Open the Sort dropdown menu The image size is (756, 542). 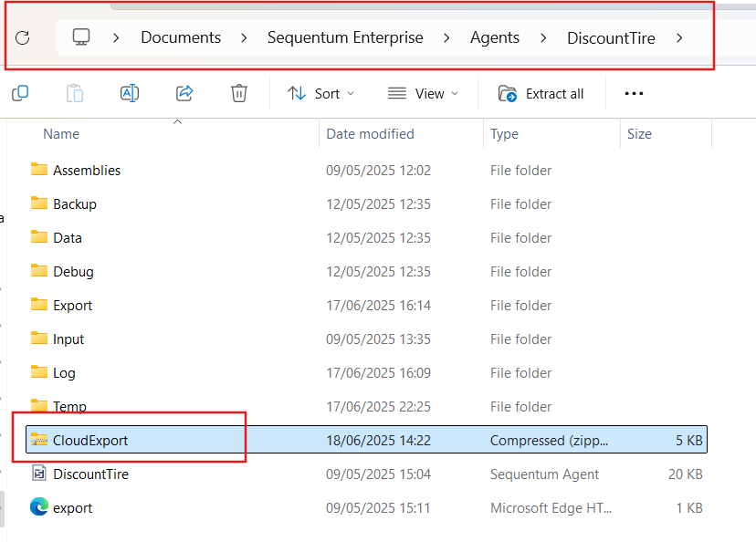pos(320,93)
